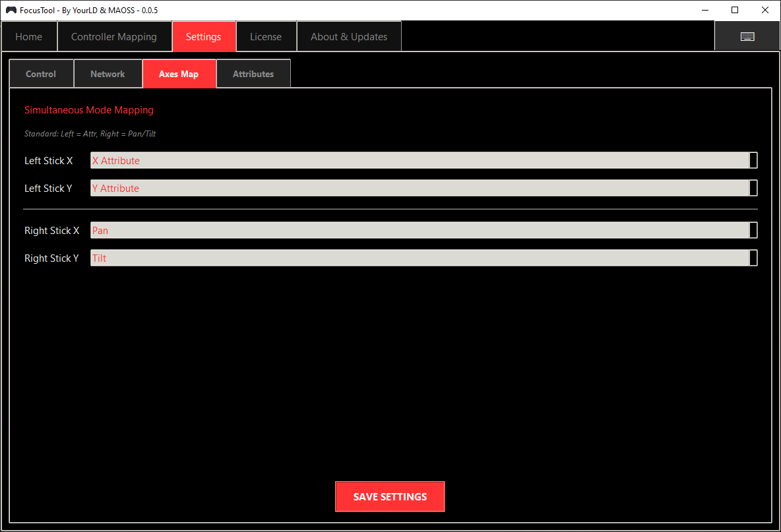Viewport: 781px width, 532px height.
Task: Expand the Y Attribute selector arrow
Action: pos(753,188)
